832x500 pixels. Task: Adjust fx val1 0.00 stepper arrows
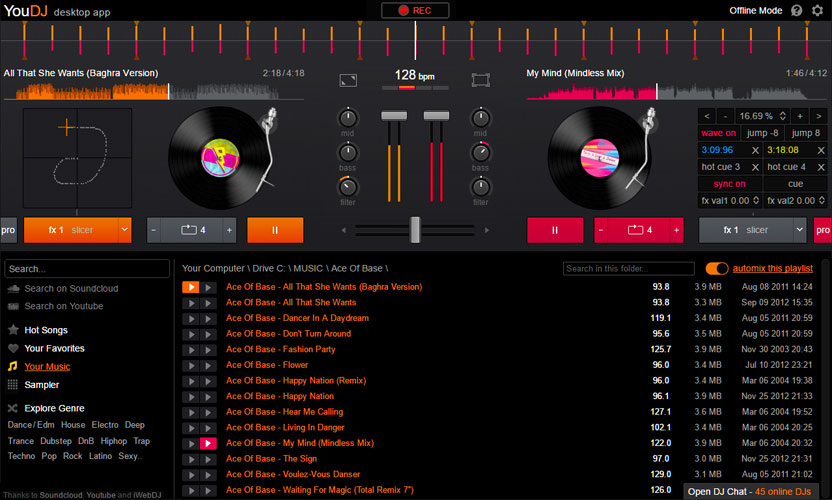(x=756, y=201)
